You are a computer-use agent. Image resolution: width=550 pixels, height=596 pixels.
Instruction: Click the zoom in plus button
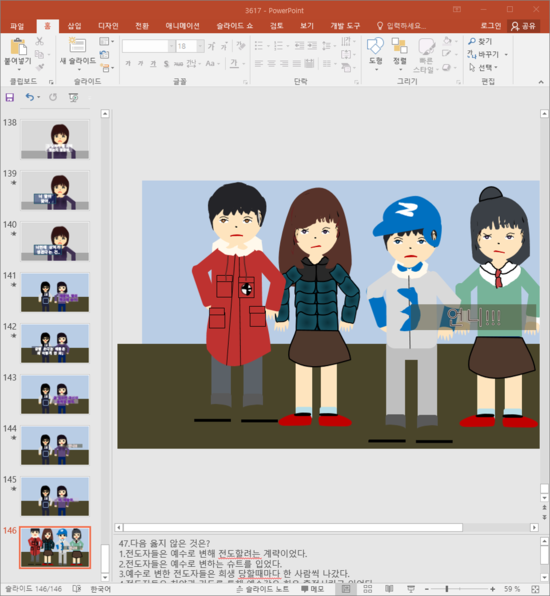click(x=493, y=589)
